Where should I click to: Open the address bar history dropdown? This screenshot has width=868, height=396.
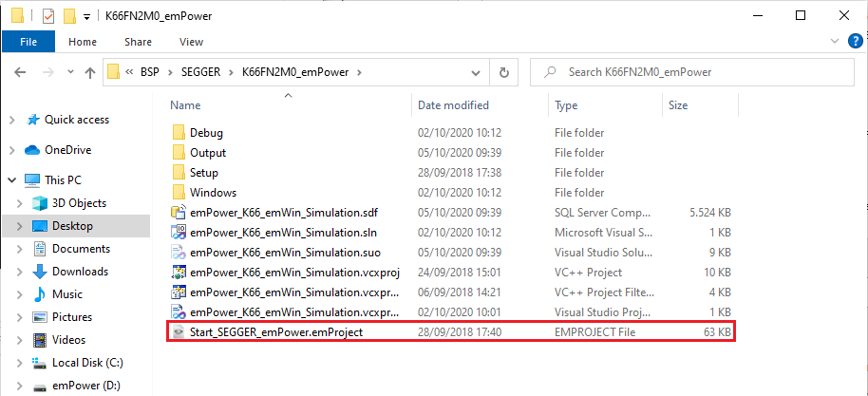pyautogui.click(x=480, y=71)
